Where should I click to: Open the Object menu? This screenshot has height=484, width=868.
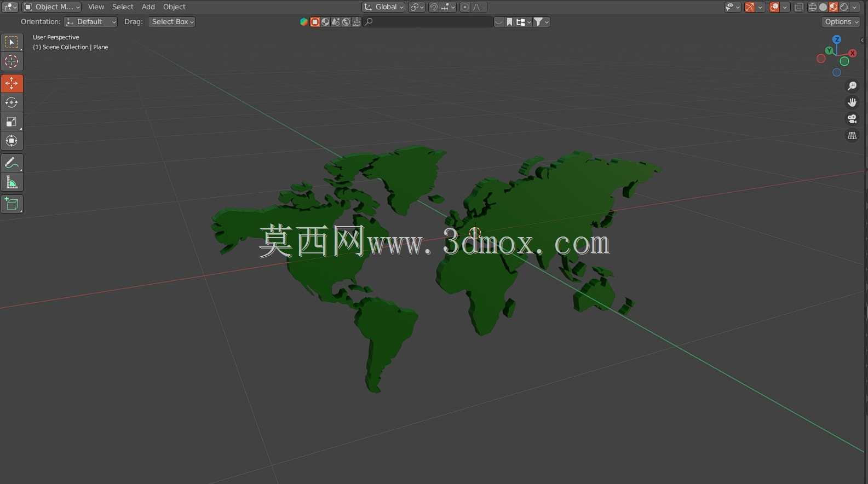(x=174, y=7)
